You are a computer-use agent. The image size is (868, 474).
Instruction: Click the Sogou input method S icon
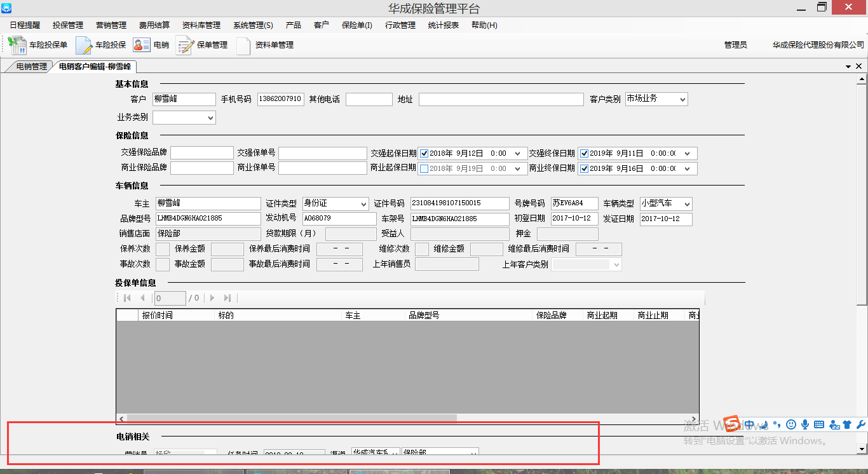[x=733, y=424]
